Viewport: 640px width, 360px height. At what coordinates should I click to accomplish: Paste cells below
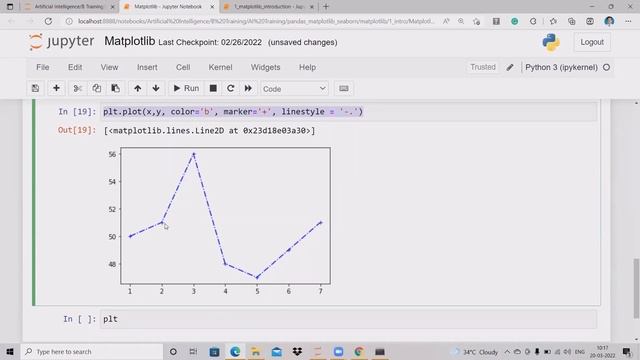116,89
